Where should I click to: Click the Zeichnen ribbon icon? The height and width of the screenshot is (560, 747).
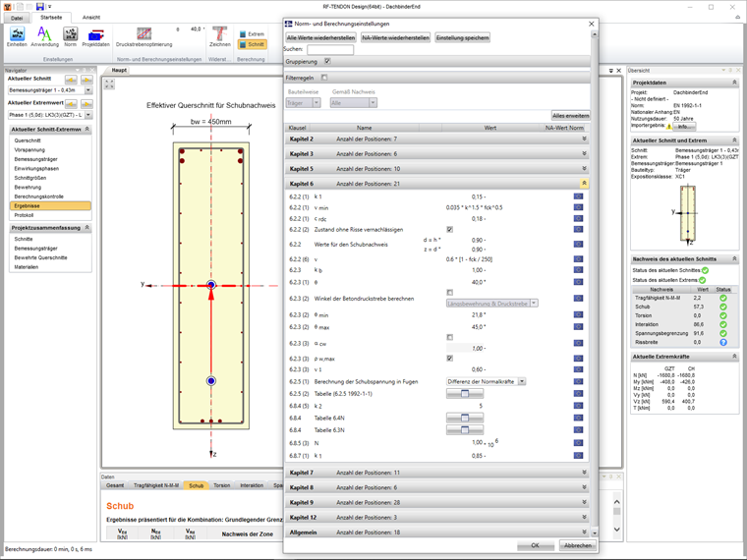[219, 36]
